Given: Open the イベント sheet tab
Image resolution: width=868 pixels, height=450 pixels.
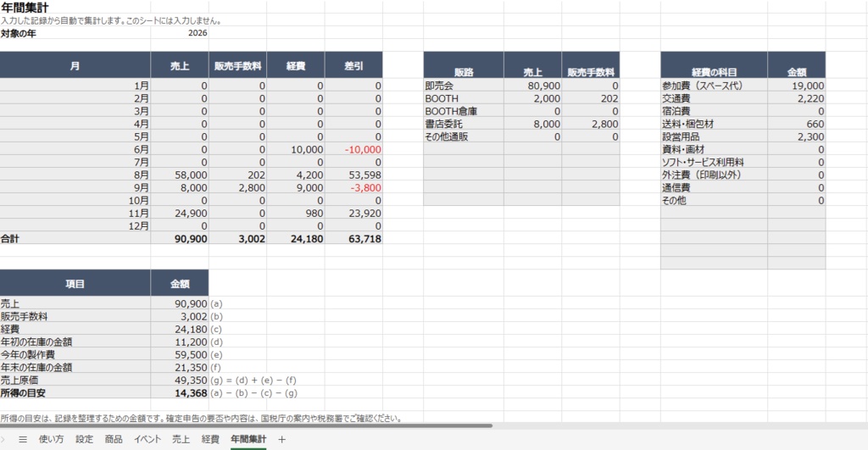Looking at the screenshot, I should tap(147, 440).
